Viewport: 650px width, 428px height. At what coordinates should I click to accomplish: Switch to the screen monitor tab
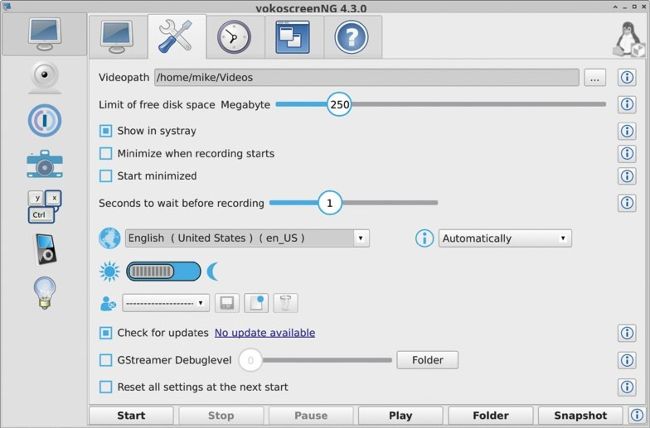(118, 37)
